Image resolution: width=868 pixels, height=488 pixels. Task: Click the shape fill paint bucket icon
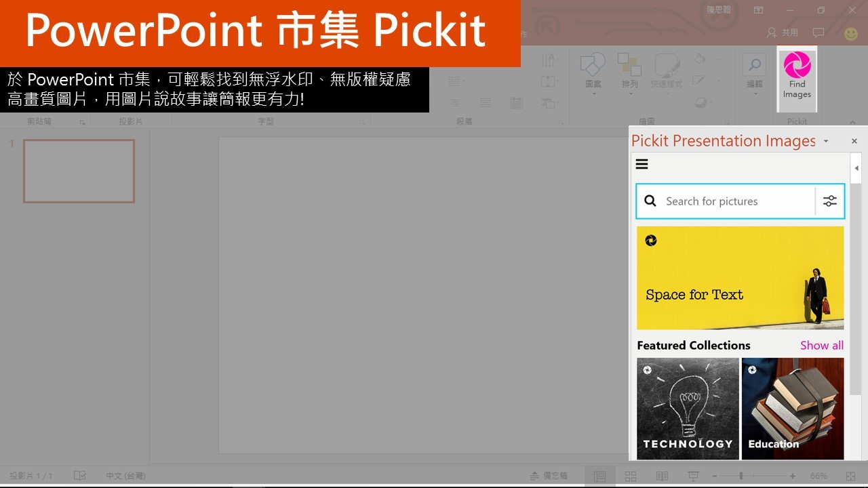pos(700,60)
